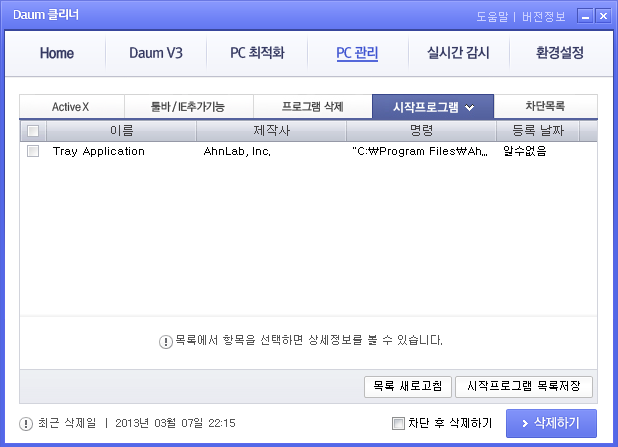Expand the 시작프로그램 tab dropdown arrow

(469, 107)
